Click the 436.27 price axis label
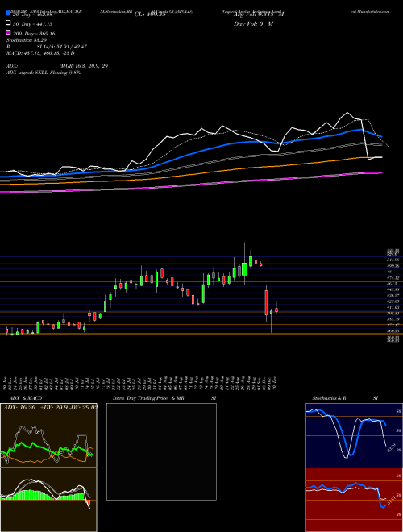Viewport: 403px width, 532px height. (x=393, y=296)
